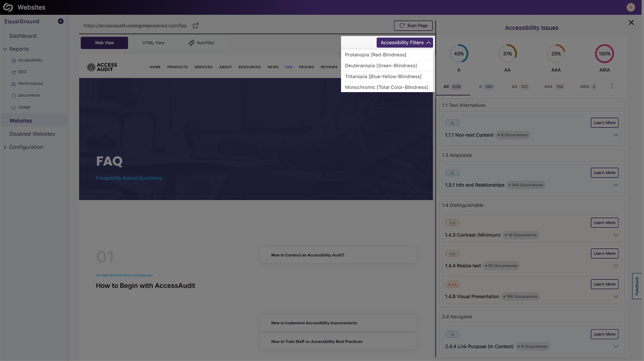Screen dimensions: 644x361
Task: Switch to HTML View tab
Action: (x=153, y=43)
